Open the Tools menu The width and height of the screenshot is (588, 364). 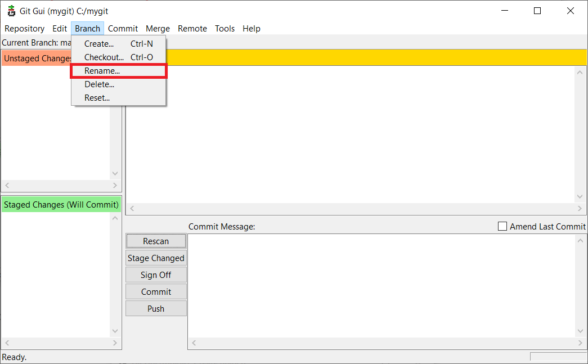tap(225, 29)
